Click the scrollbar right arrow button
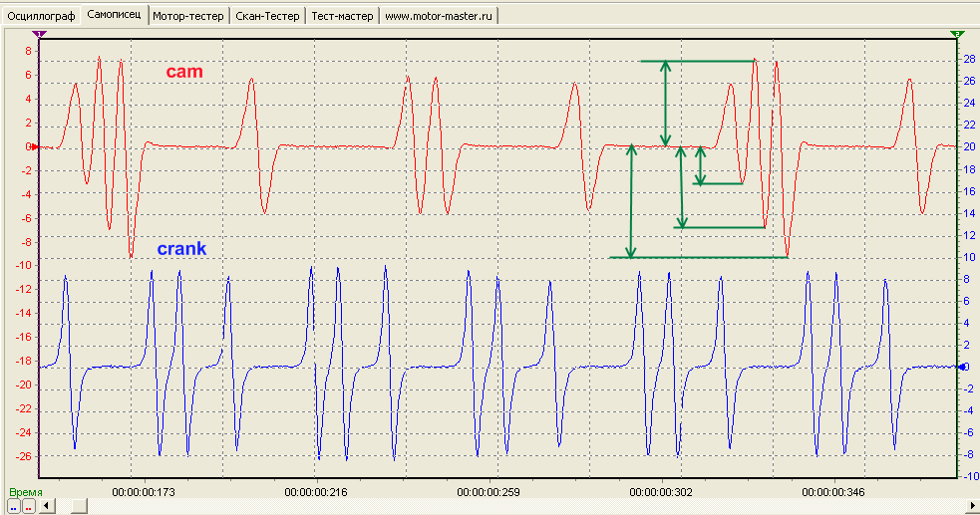Viewport: 980px width, 515px height. [x=972, y=506]
